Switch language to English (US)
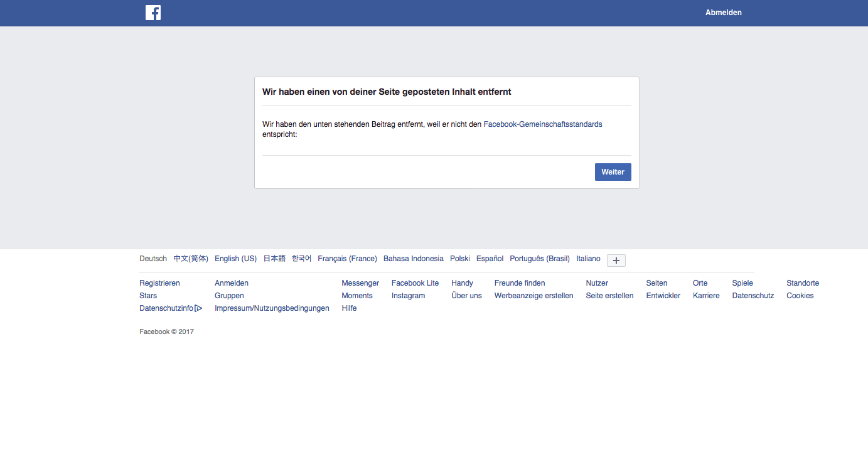Screen dimensions: 868x474 point(235,259)
